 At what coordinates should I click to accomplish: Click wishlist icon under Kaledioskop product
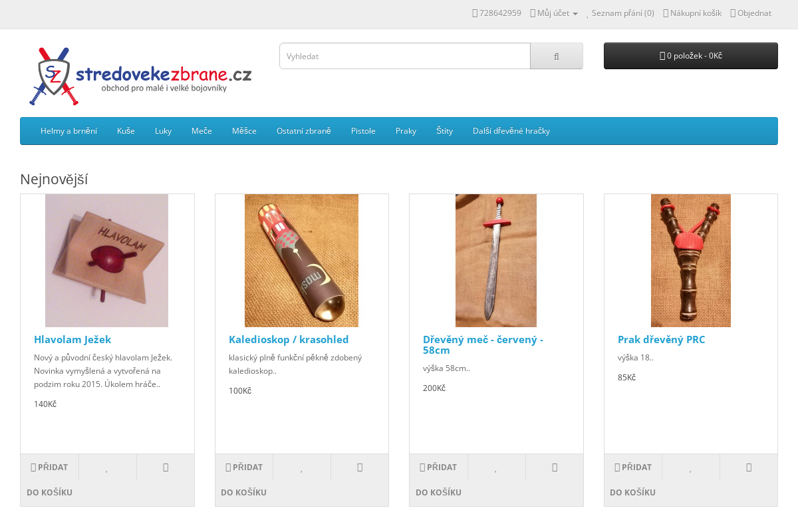(301, 467)
